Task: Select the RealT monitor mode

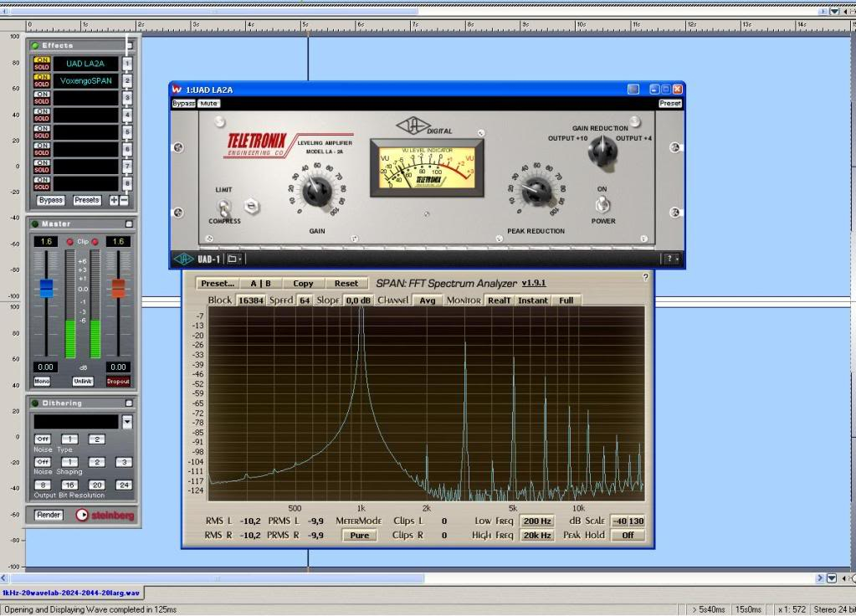Action: click(x=499, y=300)
